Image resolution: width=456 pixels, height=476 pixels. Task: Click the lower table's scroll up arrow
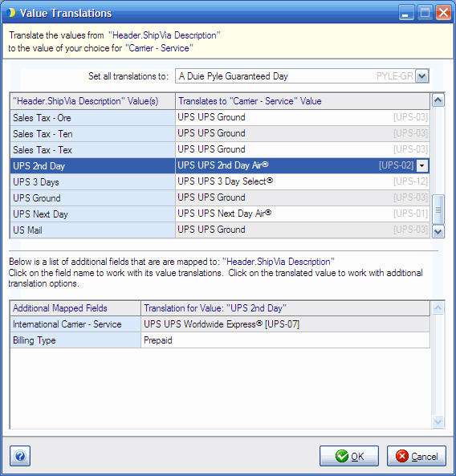click(438, 307)
